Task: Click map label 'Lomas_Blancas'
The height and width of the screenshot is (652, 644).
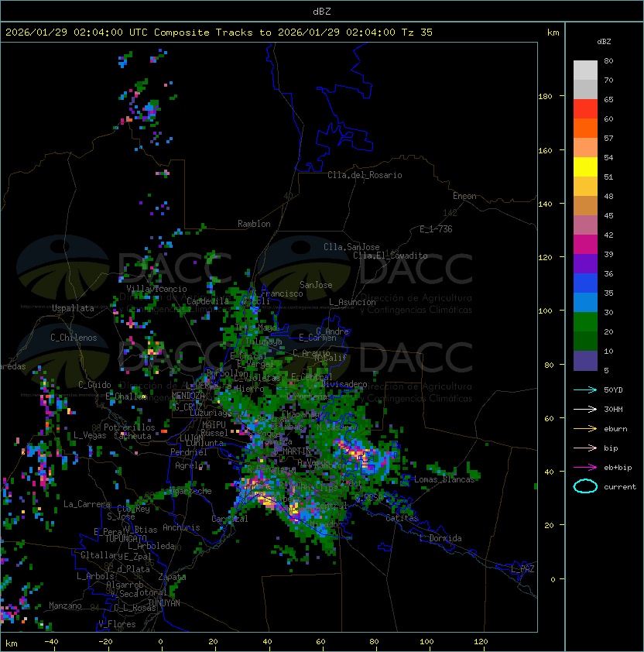Action: coord(444,479)
